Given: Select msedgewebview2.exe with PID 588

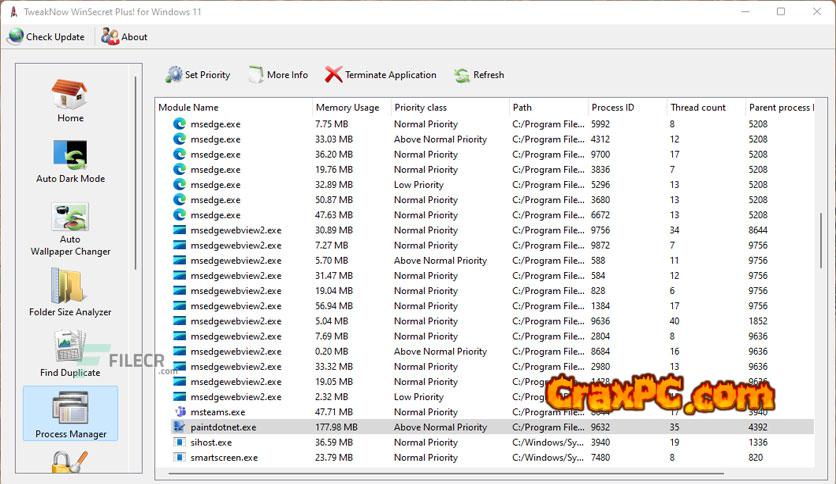Looking at the screenshot, I should [x=485, y=260].
